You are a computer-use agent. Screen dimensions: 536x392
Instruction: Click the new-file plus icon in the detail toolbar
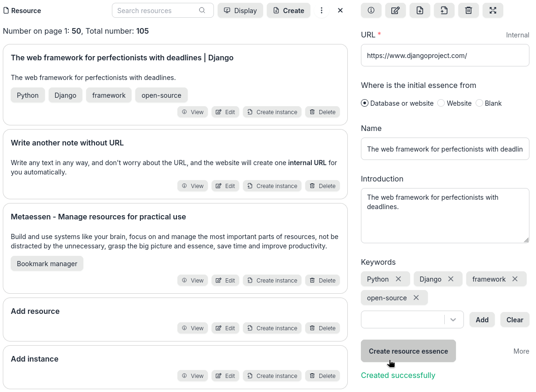(419, 10)
